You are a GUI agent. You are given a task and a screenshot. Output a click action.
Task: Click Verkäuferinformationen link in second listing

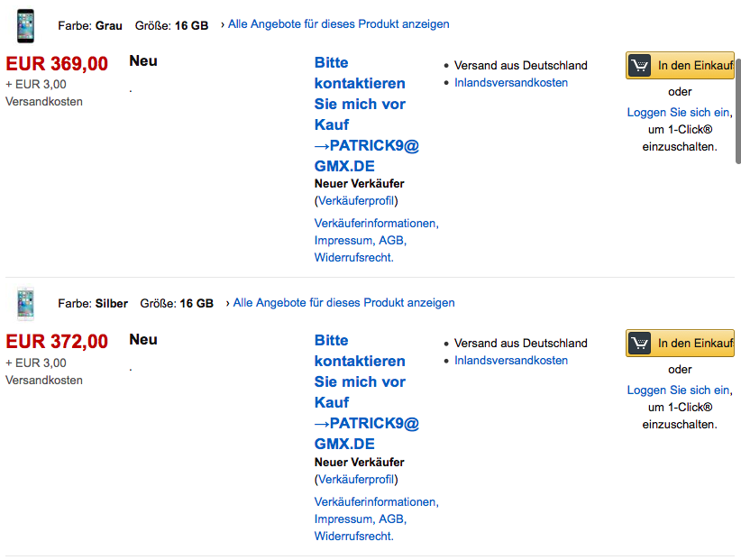pyautogui.click(x=375, y=501)
